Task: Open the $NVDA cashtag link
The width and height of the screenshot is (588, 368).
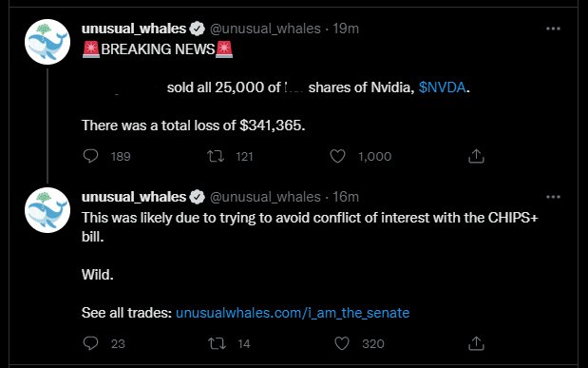Action: tap(442, 87)
